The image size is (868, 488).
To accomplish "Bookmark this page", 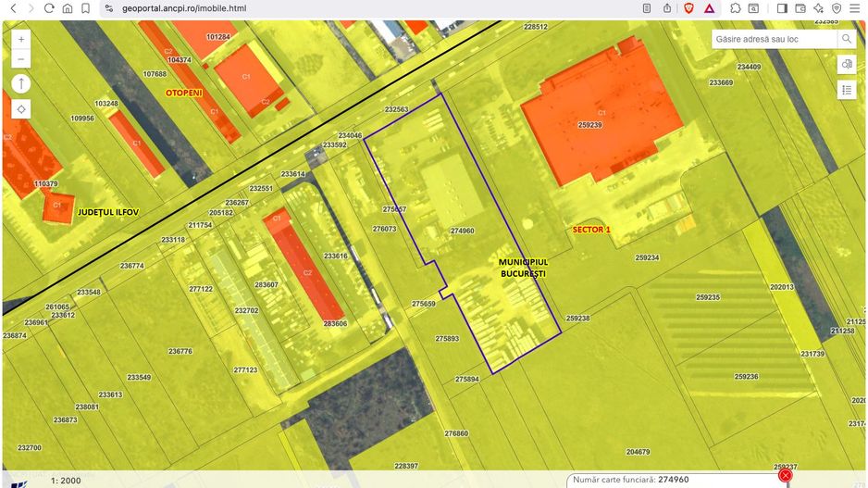I will [85, 7].
